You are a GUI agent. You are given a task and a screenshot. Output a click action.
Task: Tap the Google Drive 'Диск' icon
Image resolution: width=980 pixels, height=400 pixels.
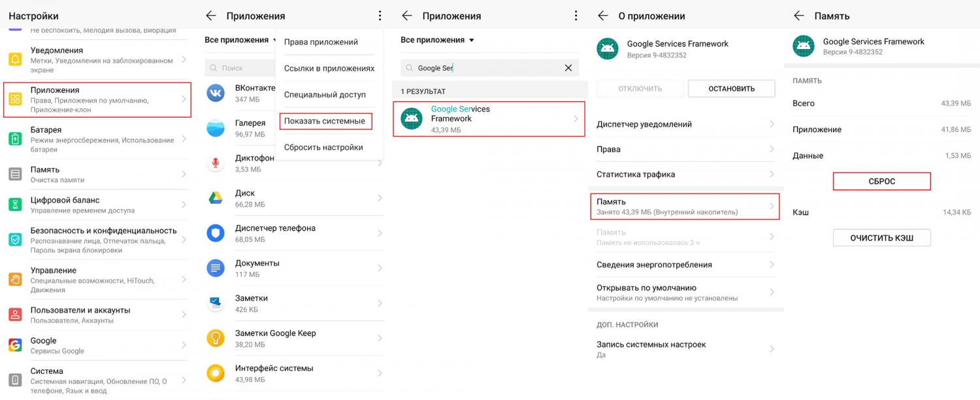pyautogui.click(x=216, y=198)
